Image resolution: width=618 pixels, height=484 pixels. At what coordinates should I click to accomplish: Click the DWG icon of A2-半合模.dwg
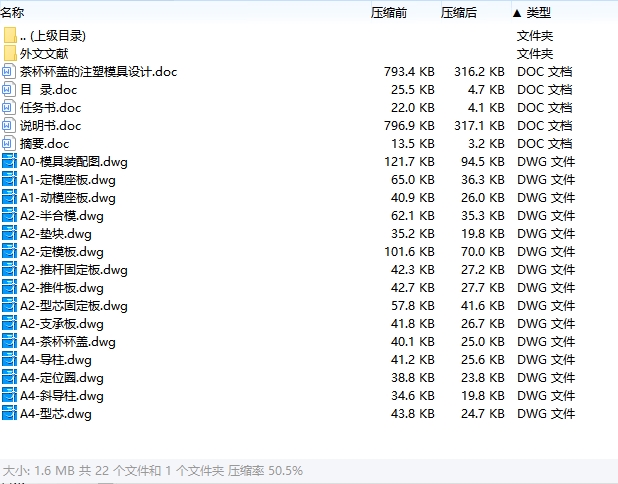pos(9,216)
